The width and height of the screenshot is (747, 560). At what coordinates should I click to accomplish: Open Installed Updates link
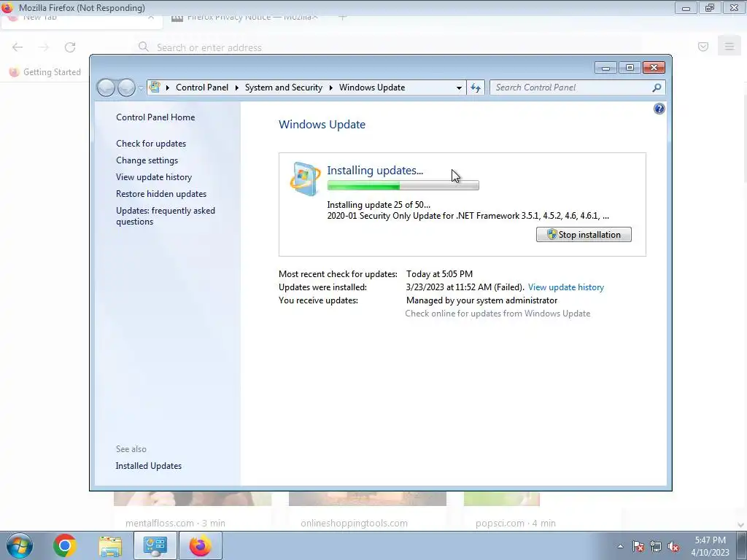(149, 466)
